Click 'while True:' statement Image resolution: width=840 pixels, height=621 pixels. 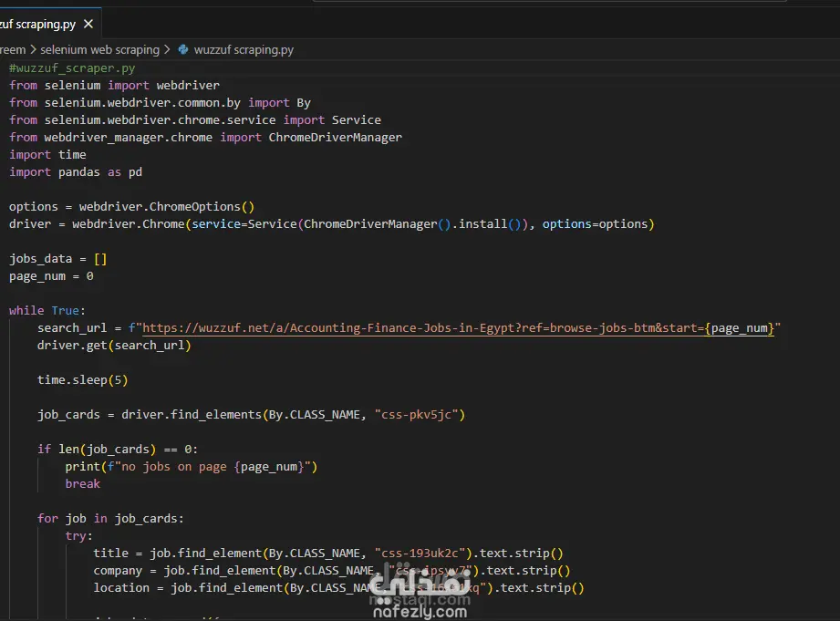(47, 311)
